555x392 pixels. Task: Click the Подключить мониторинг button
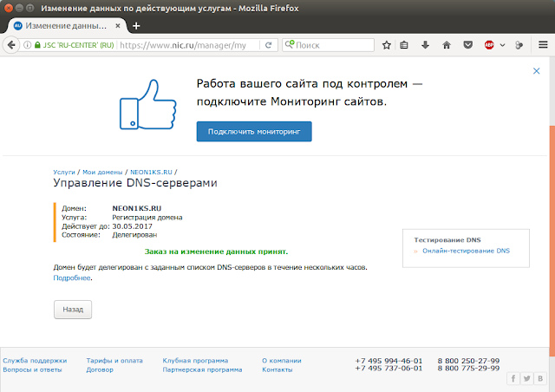[x=254, y=131]
